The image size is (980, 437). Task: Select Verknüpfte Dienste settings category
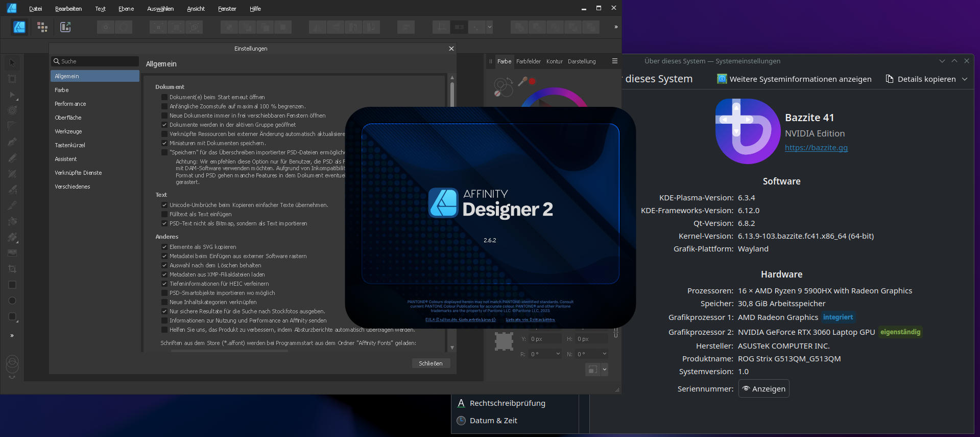(x=95, y=173)
